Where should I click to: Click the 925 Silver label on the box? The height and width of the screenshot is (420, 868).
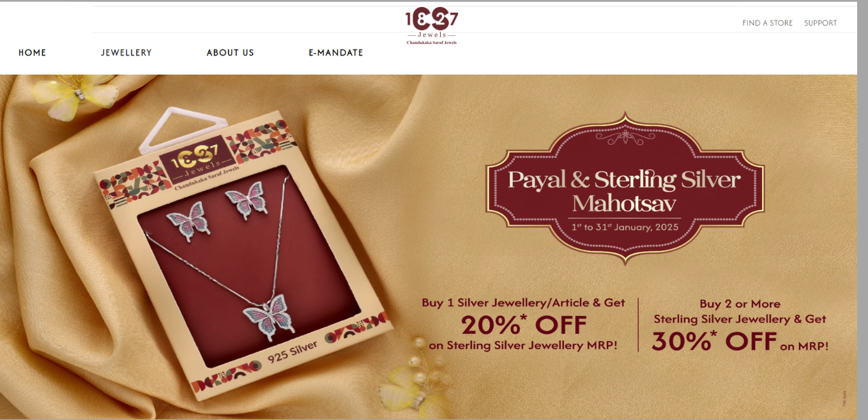[x=293, y=352]
